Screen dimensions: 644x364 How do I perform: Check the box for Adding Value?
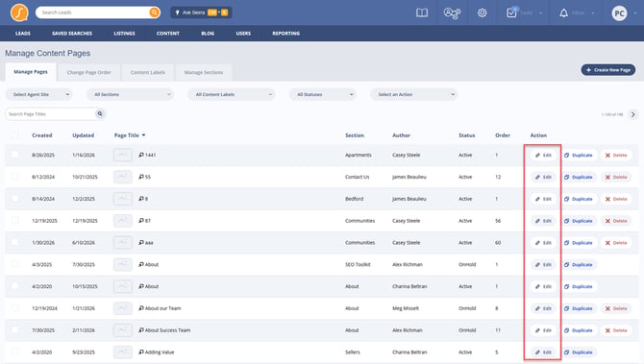[15, 352]
